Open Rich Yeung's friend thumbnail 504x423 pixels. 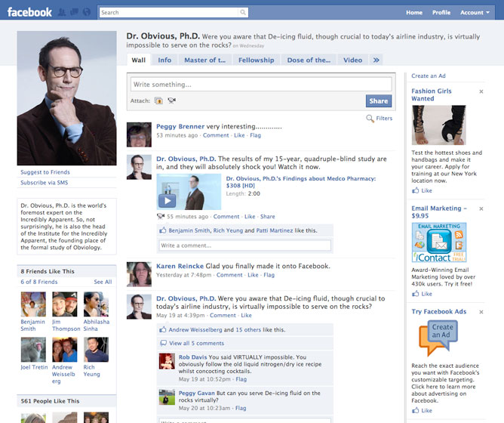point(96,350)
